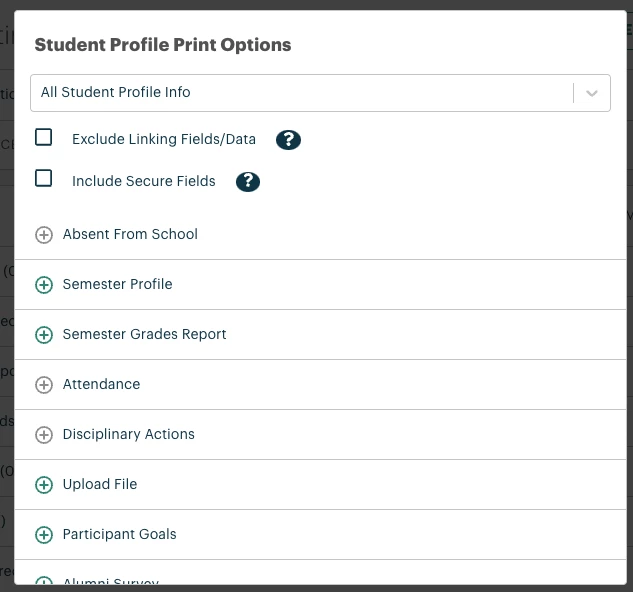633x592 pixels.
Task: Select Attendance section label
Action: point(101,384)
